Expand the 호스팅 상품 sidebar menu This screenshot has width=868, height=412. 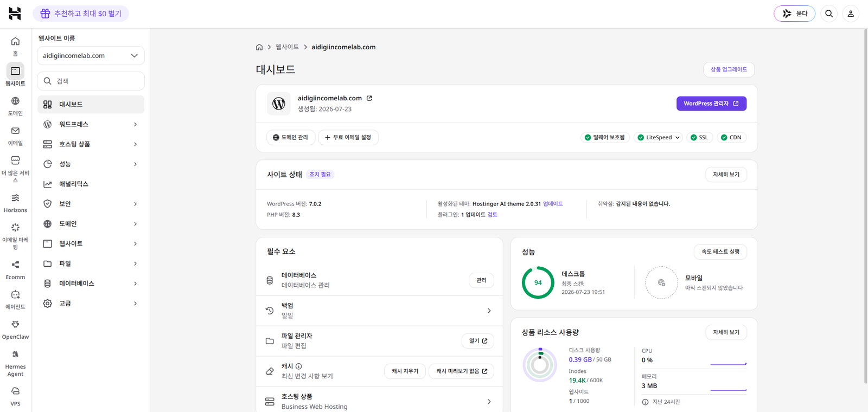pos(91,144)
